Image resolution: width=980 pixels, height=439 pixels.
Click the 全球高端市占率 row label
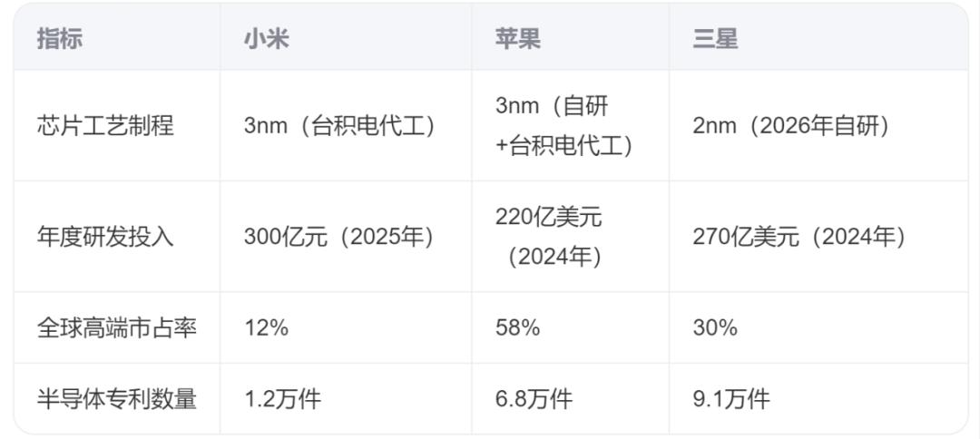[117, 327]
